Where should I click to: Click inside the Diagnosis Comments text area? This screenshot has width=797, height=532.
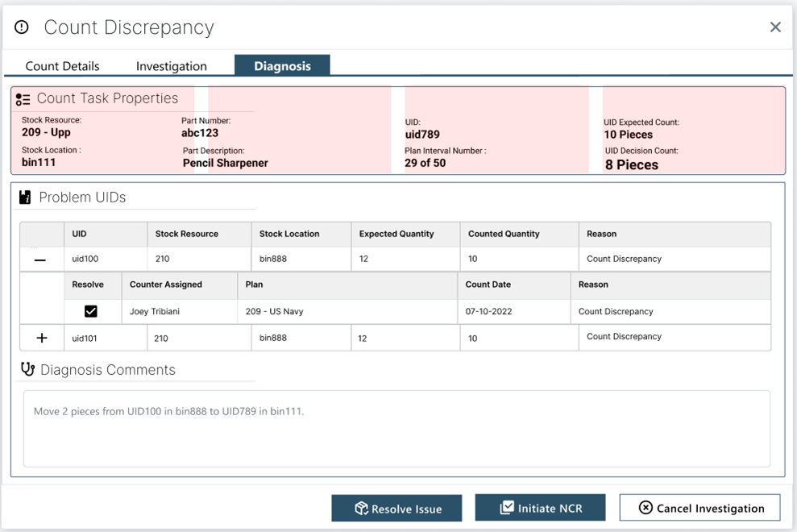pyautogui.click(x=395, y=427)
